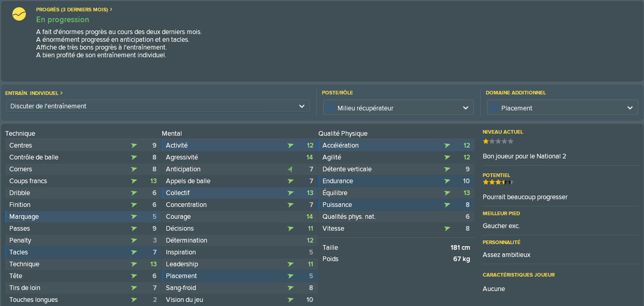Click the role icon in Milieu récupérateur box

pos(330,108)
